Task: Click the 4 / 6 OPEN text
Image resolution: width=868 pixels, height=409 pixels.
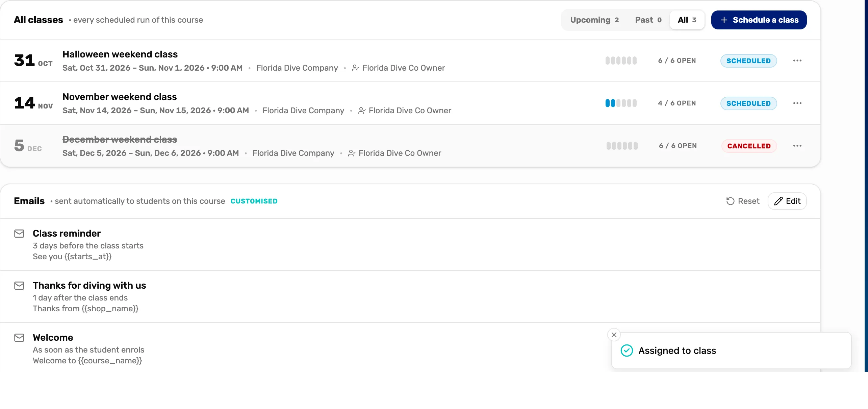Action: (x=677, y=103)
